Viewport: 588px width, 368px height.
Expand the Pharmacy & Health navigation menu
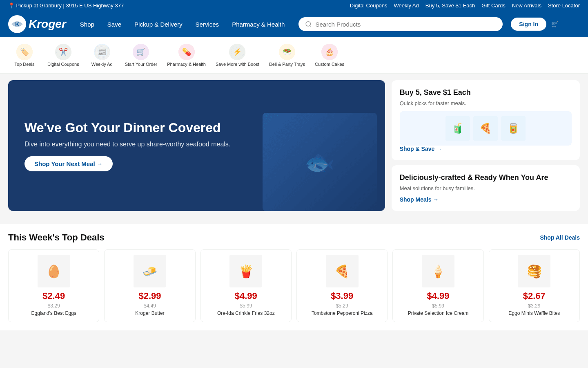tap(258, 25)
